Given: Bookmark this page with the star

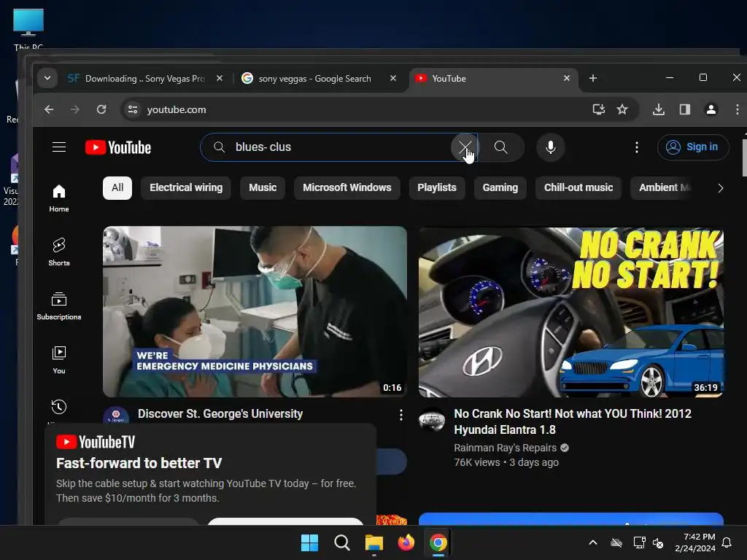Looking at the screenshot, I should click(622, 109).
